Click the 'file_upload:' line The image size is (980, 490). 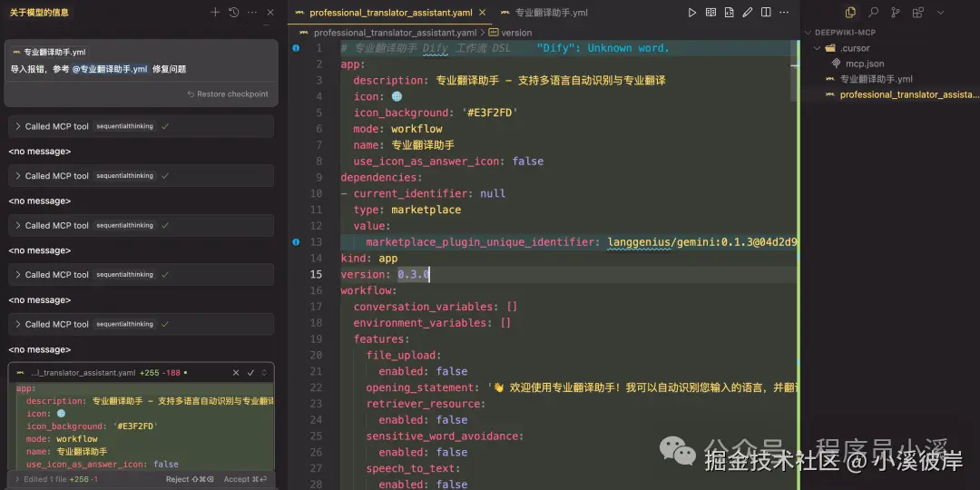click(x=403, y=355)
